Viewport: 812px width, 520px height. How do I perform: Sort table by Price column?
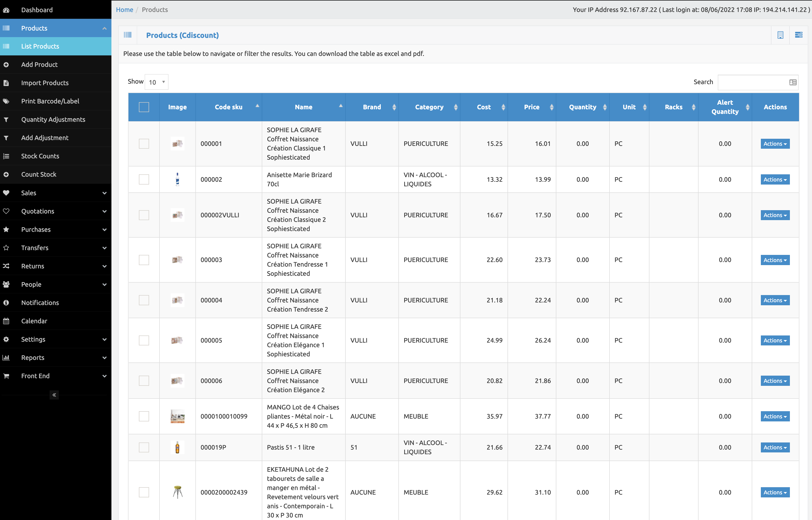pos(531,107)
